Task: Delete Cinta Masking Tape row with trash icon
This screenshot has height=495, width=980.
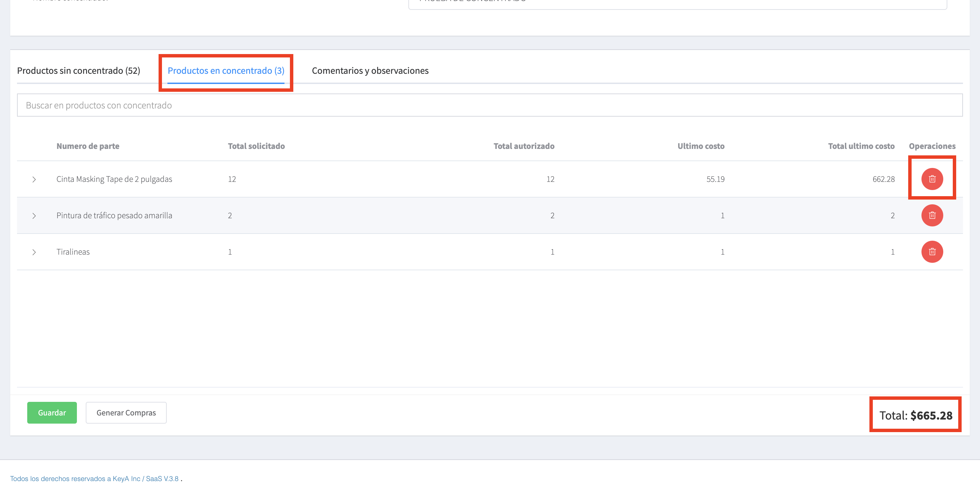Action: coord(932,179)
